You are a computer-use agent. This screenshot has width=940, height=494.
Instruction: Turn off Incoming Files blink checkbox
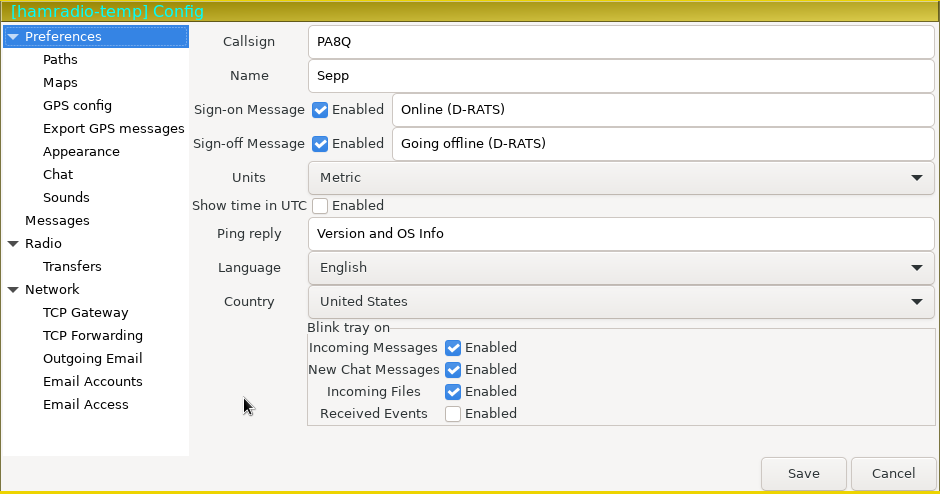[453, 392]
